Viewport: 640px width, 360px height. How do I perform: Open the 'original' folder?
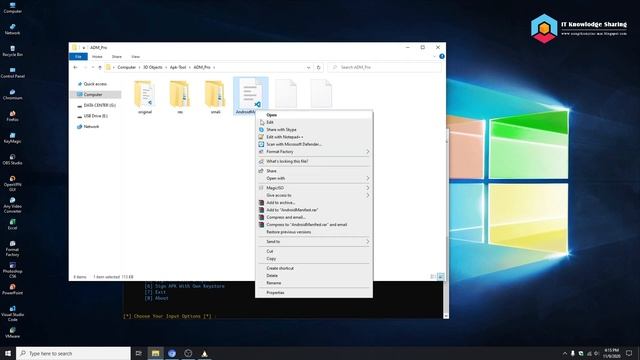144,98
